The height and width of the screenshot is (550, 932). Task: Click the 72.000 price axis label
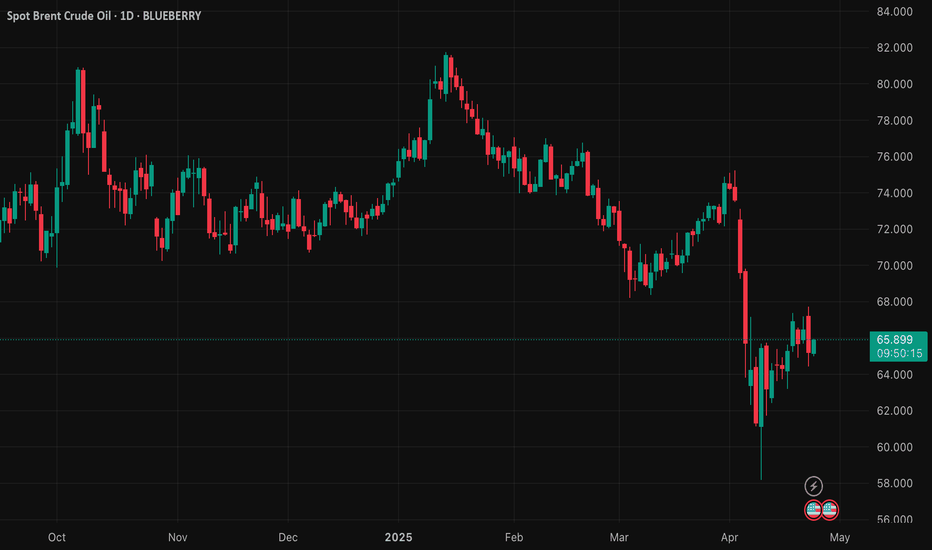895,229
